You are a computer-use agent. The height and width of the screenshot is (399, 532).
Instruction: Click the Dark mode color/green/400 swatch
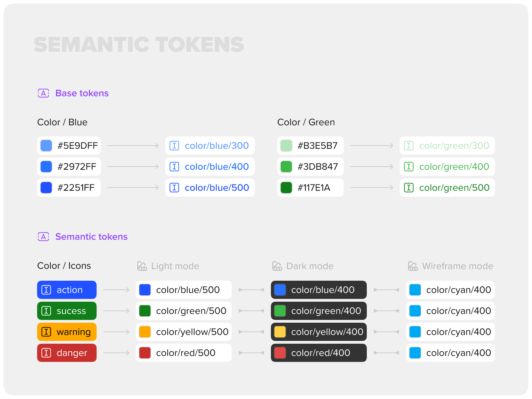280,311
